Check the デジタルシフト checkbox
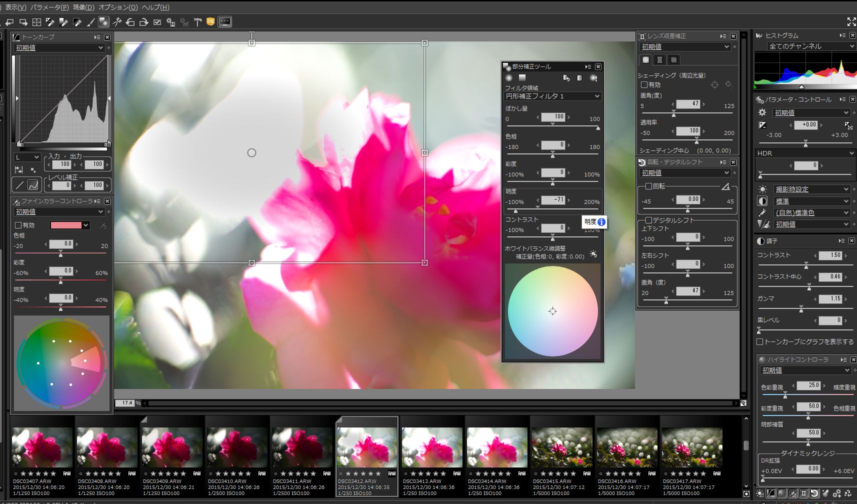 pos(648,220)
